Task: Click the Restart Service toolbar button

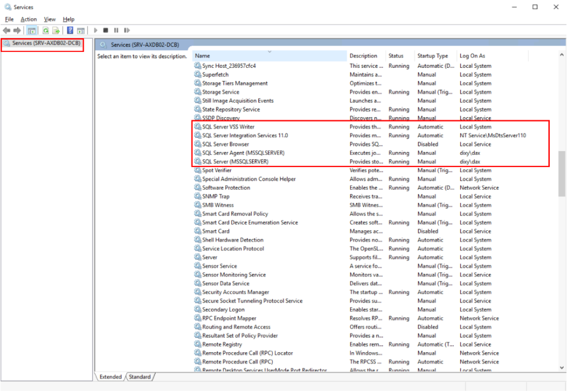Action: coord(126,30)
